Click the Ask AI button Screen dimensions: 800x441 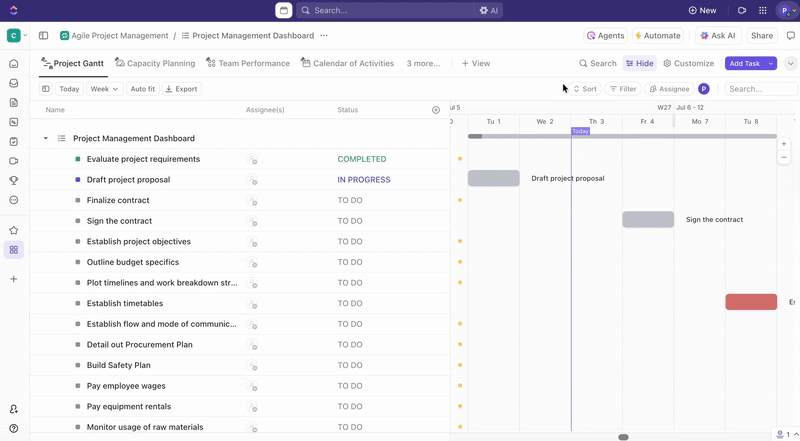[718, 35]
